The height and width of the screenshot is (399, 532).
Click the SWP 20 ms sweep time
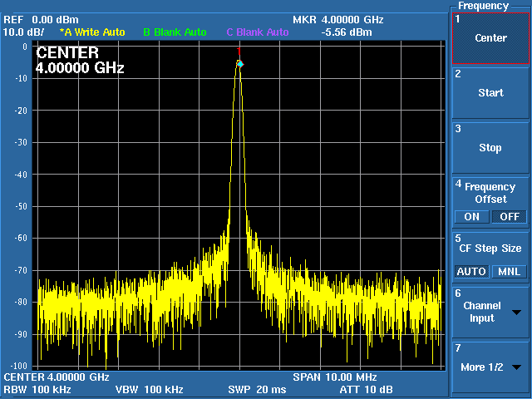click(257, 389)
